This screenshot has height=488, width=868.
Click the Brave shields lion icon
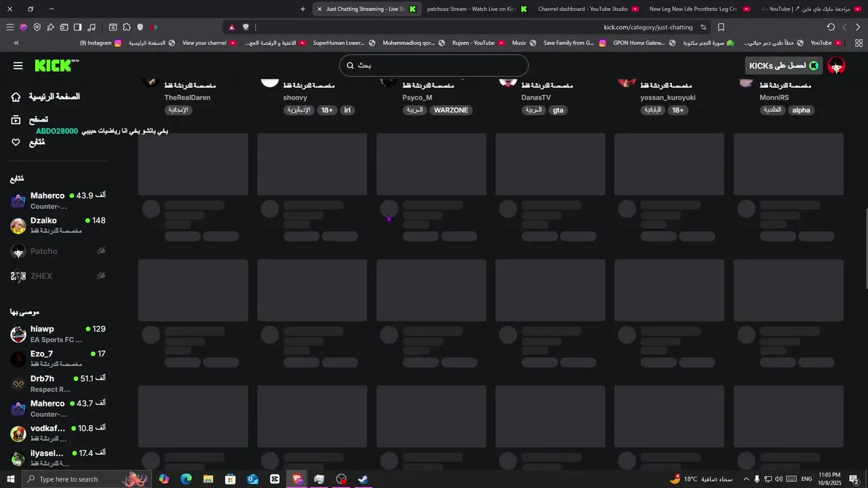tap(245, 27)
